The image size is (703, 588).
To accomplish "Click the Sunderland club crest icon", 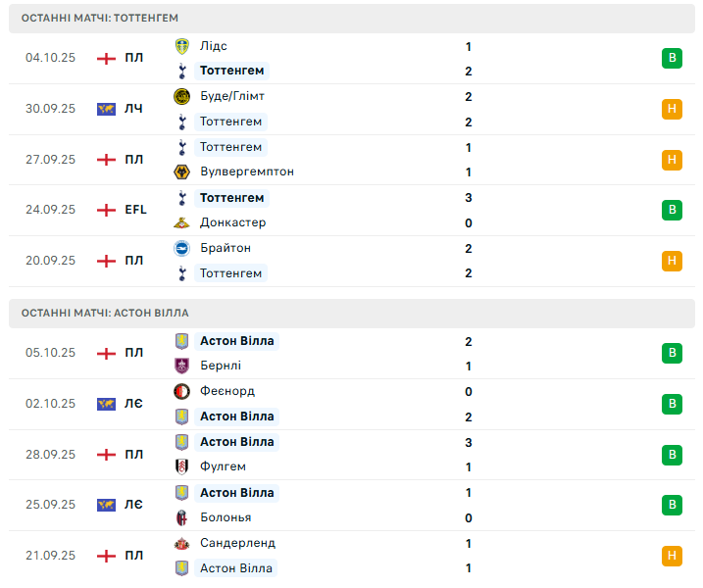I will pyautogui.click(x=181, y=543).
